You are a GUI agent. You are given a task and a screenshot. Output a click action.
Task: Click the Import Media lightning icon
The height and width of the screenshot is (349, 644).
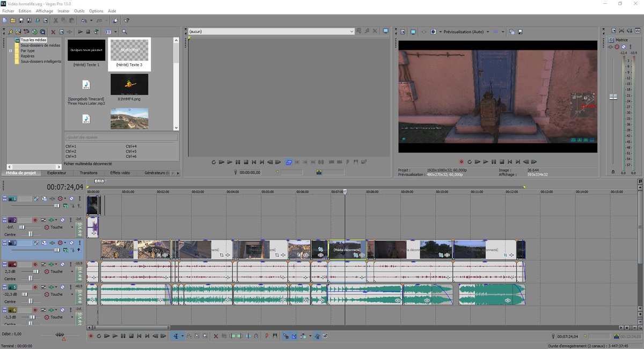tap(10, 32)
